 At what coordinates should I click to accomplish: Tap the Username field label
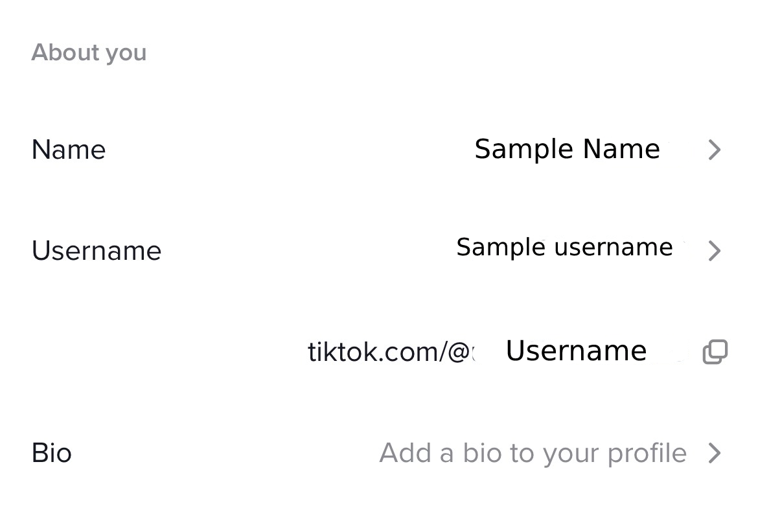coord(97,251)
